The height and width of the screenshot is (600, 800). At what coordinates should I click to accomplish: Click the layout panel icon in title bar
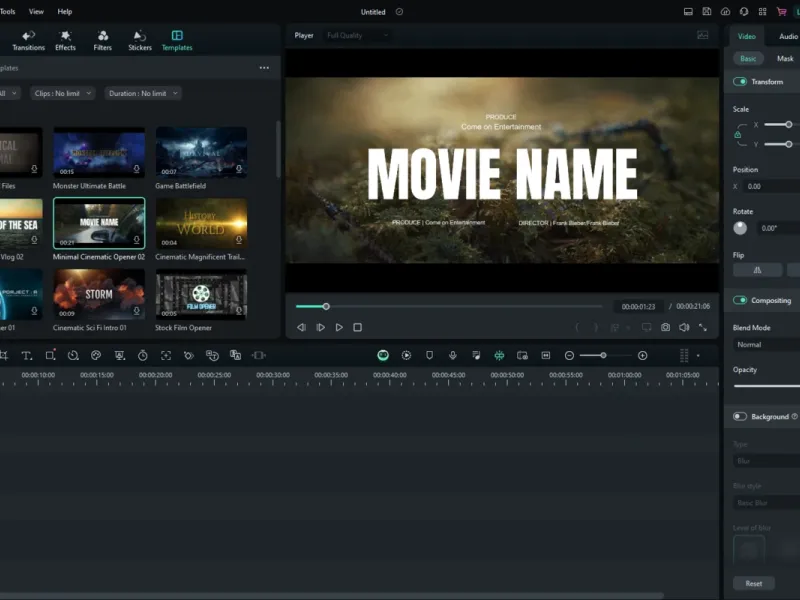688,11
